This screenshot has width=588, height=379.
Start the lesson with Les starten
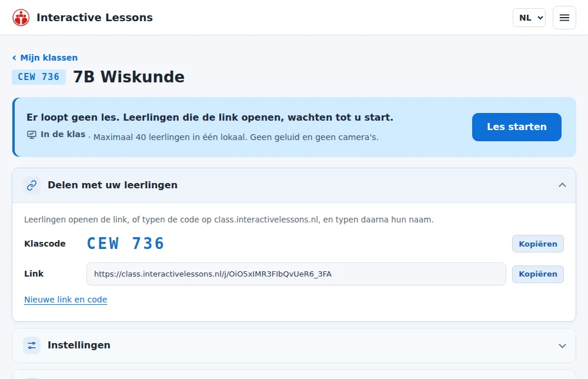[x=517, y=127]
